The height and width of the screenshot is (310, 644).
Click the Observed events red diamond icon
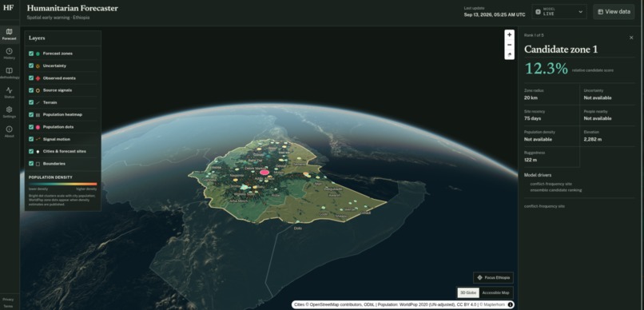[38, 78]
